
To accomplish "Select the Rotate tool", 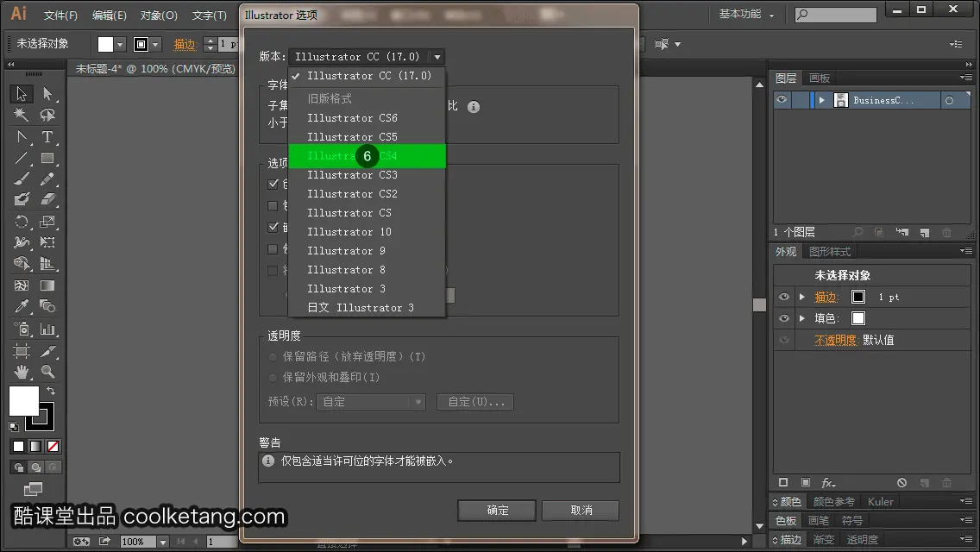I will tap(22, 222).
